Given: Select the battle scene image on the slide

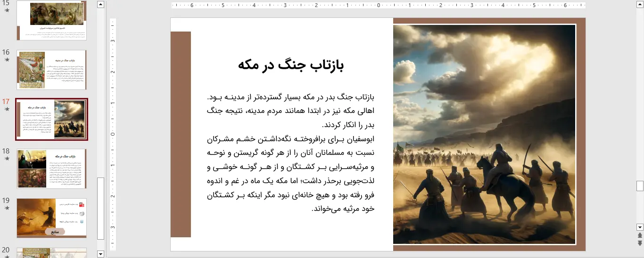Looking at the screenshot, I should (x=484, y=134).
